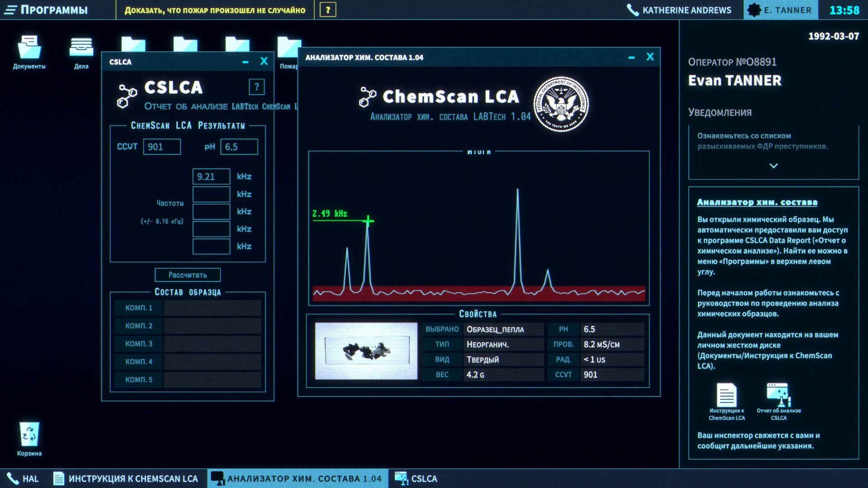
Task: Minimize the Анализатор хим. состава window
Action: [631, 57]
